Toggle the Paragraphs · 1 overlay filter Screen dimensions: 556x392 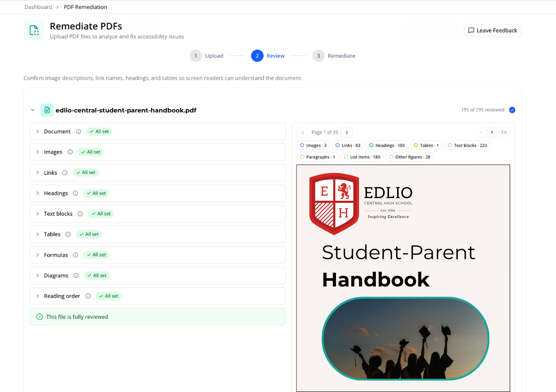(318, 157)
